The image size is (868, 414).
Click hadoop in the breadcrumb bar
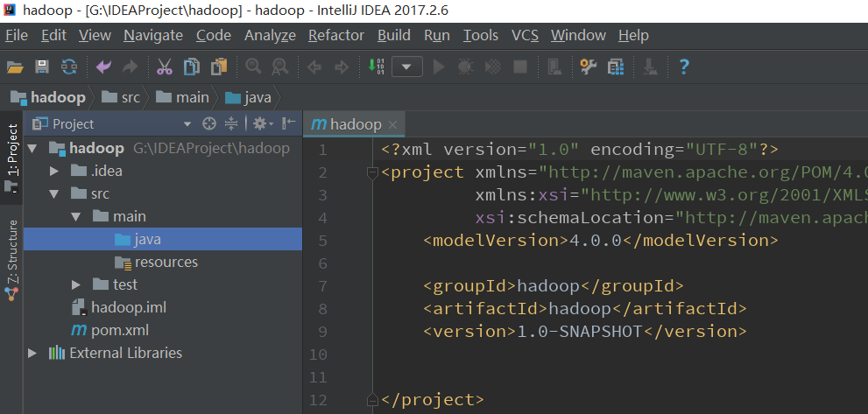point(48,98)
